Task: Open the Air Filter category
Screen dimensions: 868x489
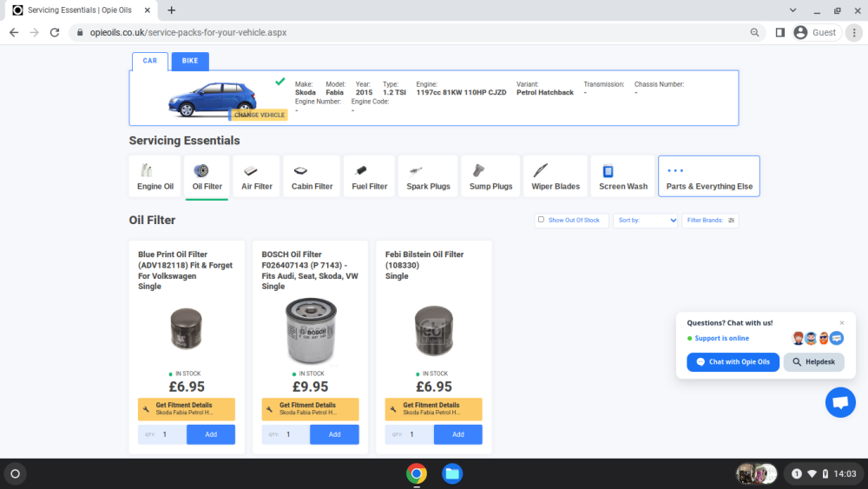Action: 257,176
